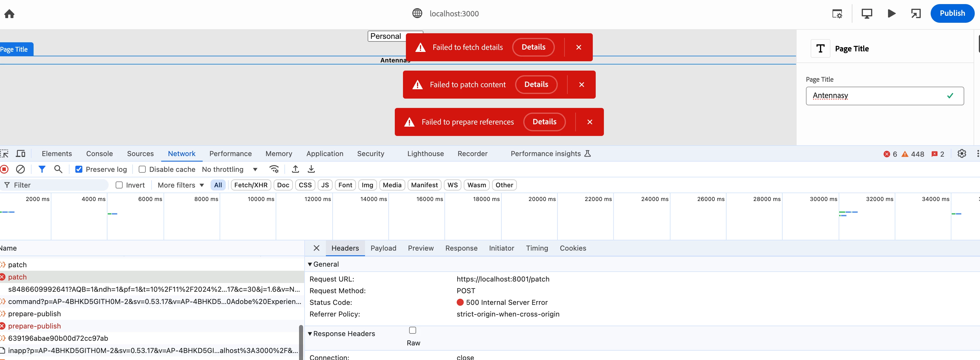Open the Response tab for the request
980x360 pixels.
(461, 248)
